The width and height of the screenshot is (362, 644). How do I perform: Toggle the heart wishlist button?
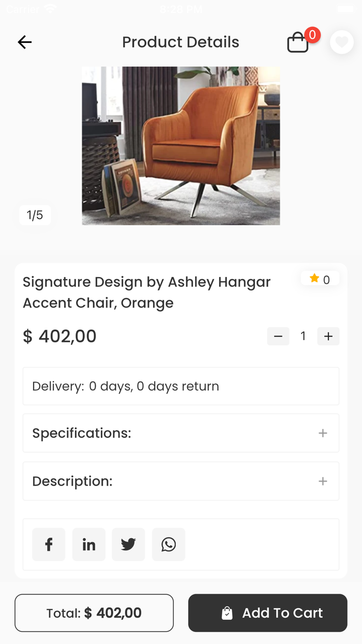[342, 42]
